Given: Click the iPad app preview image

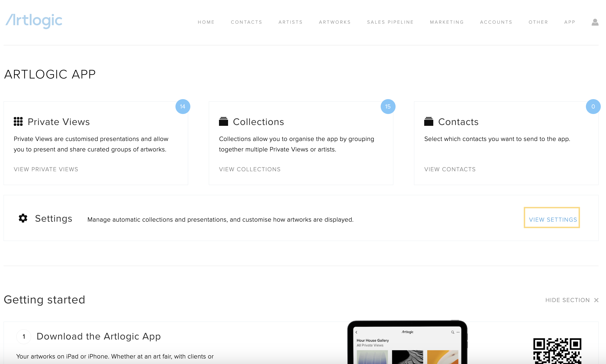Looking at the screenshot, I should [407, 342].
